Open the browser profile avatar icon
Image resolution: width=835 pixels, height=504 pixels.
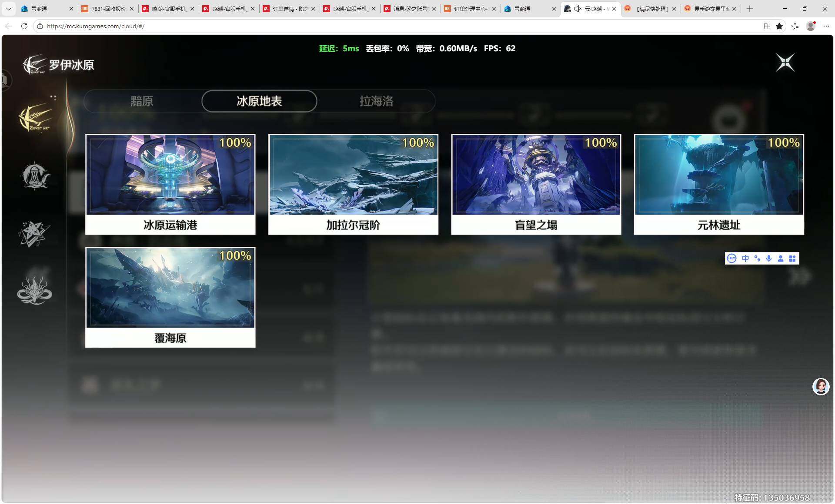811,26
